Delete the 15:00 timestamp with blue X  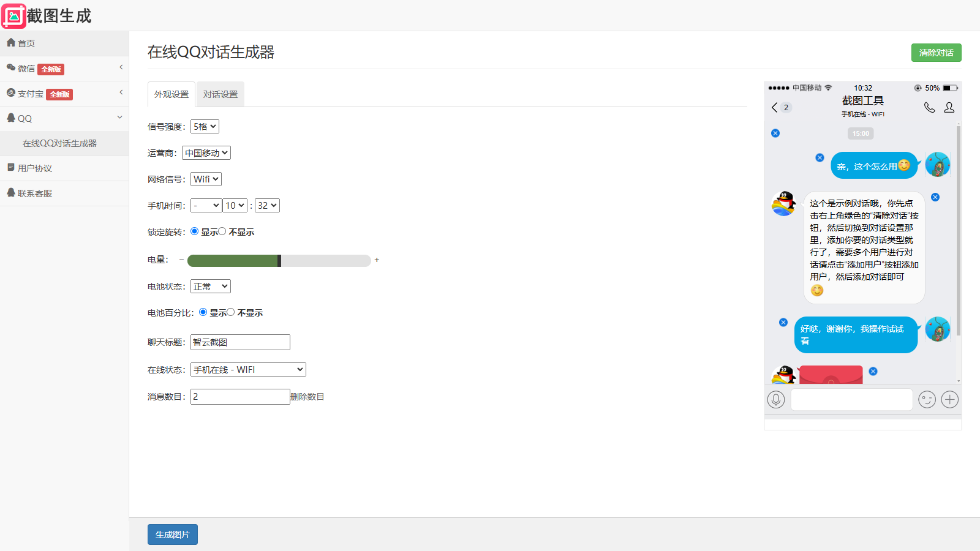(x=775, y=133)
